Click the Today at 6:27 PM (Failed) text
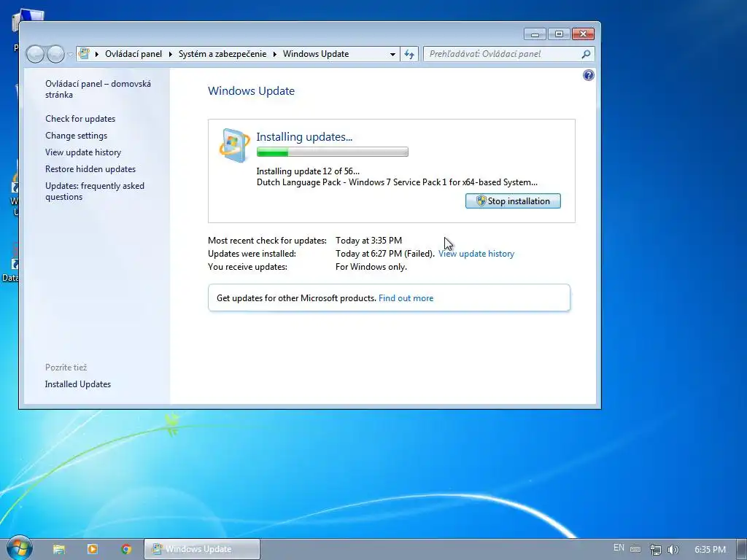Screen dimensions: 747x560 pyautogui.click(x=385, y=254)
